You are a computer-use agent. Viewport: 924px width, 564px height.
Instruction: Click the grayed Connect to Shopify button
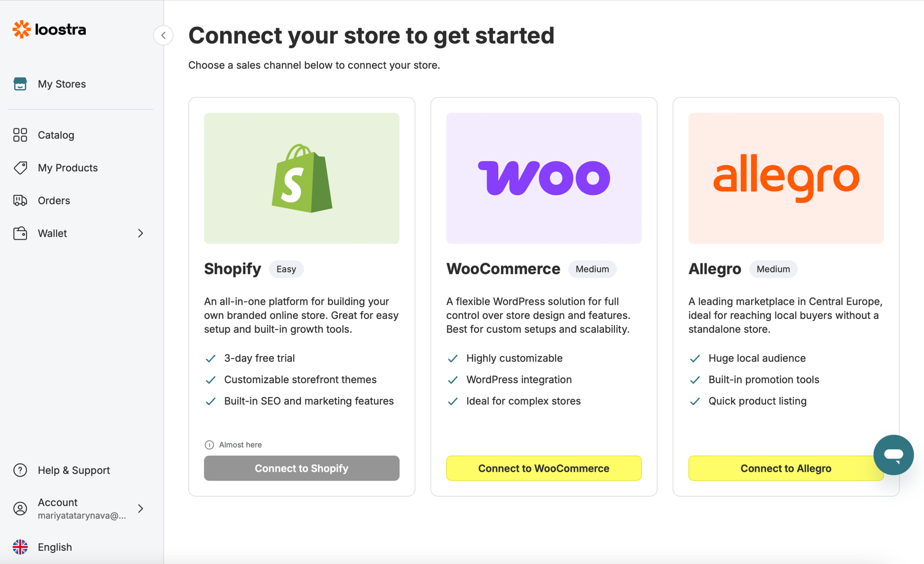[x=302, y=468]
